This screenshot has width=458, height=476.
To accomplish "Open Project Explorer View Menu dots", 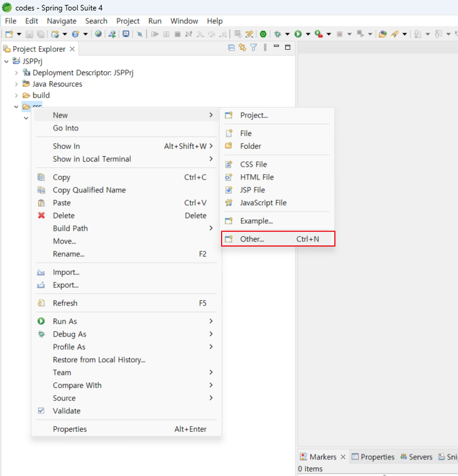I will [x=265, y=47].
